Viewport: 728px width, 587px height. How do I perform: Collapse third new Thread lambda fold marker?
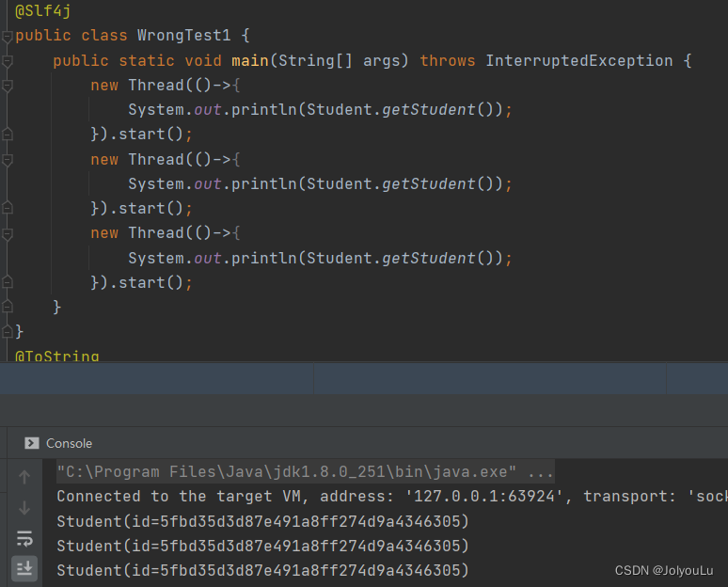point(7,233)
